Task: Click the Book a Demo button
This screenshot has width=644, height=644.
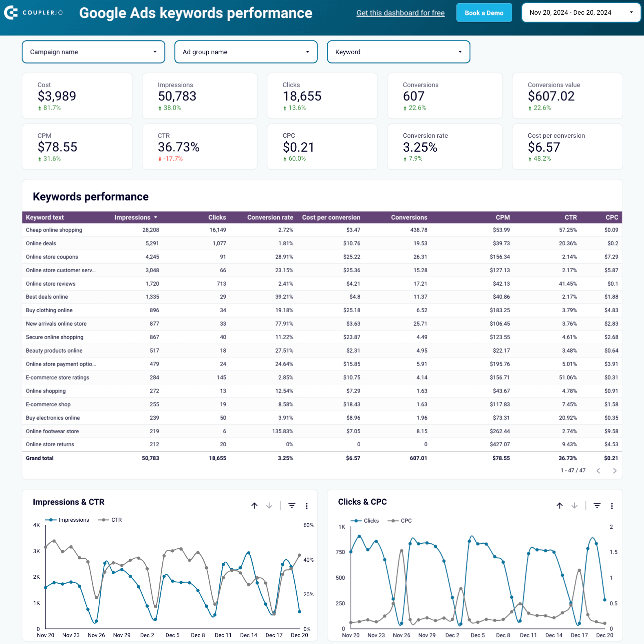Action: 484,13
